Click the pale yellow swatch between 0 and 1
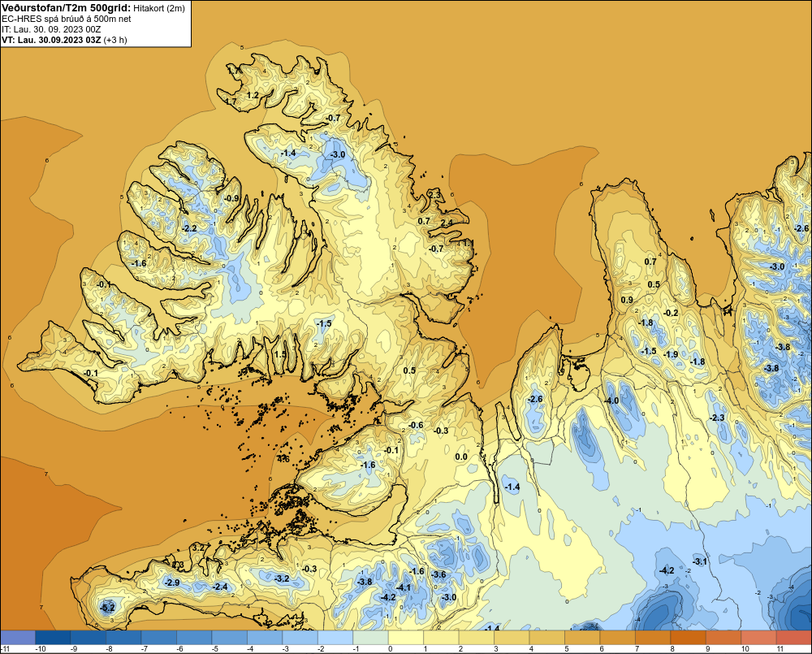The width and height of the screenshot is (812, 654). (x=406, y=638)
